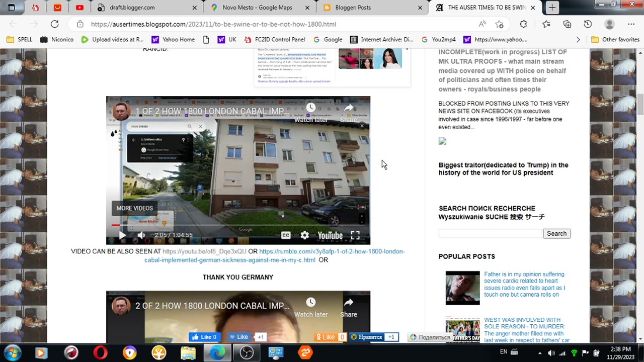Open browser Extensions icon
The width and height of the screenshot is (644, 362).
[x=523, y=24]
